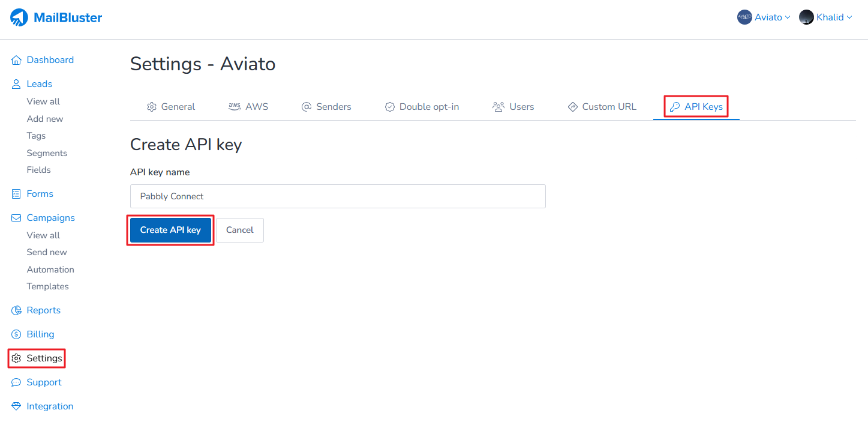Click the Reports pie chart icon
This screenshot has height=431, width=868.
click(16, 310)
